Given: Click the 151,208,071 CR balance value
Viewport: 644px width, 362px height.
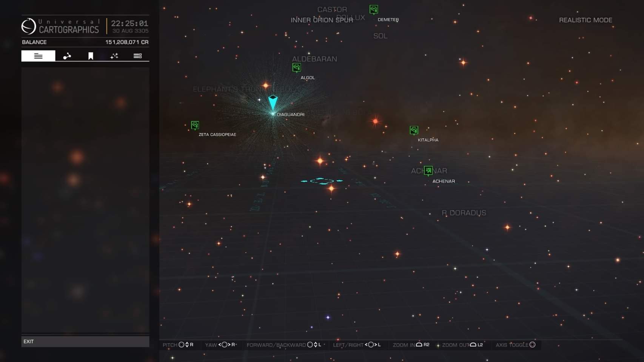Looking at the screenshot, I should pos(127,42).
